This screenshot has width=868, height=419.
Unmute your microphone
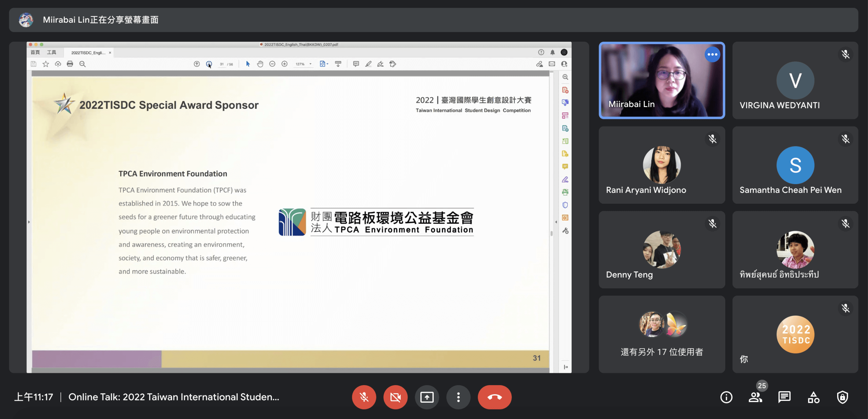click(x=364, y=397)
